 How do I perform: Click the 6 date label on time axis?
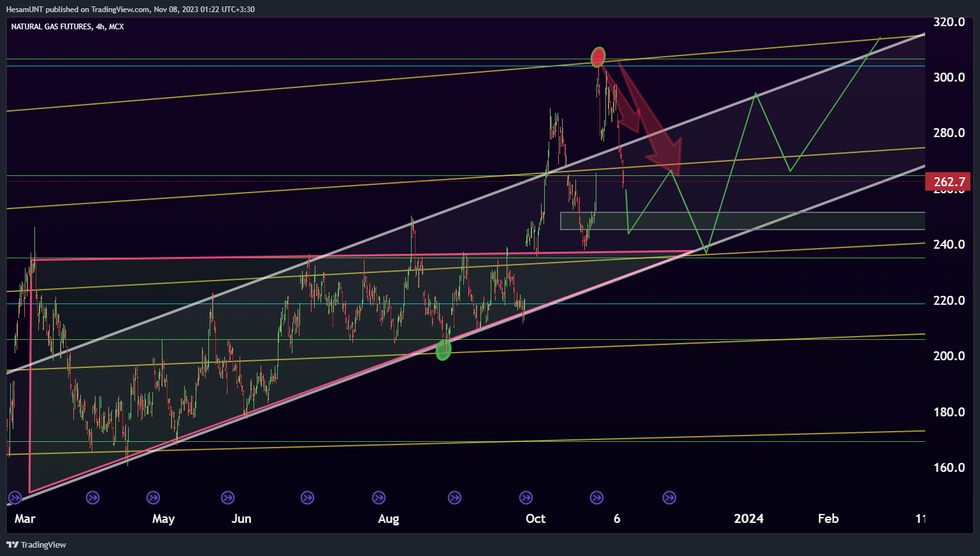tap(617, 518)
